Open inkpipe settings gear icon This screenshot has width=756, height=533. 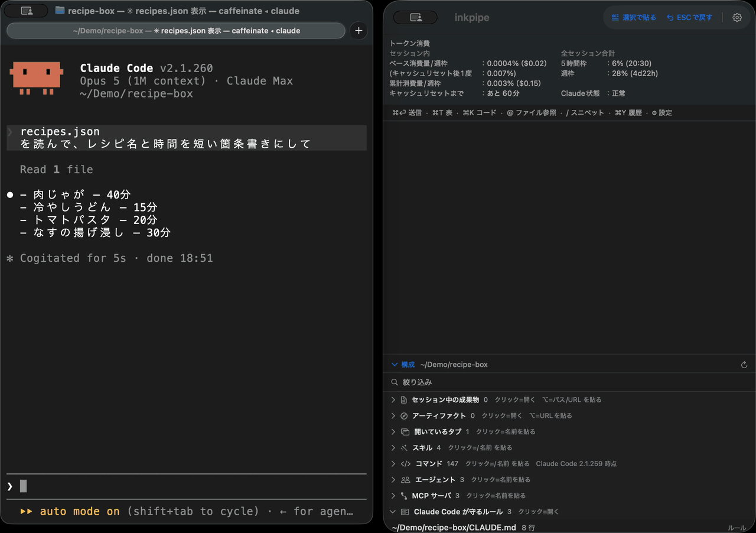coord(737,18)
